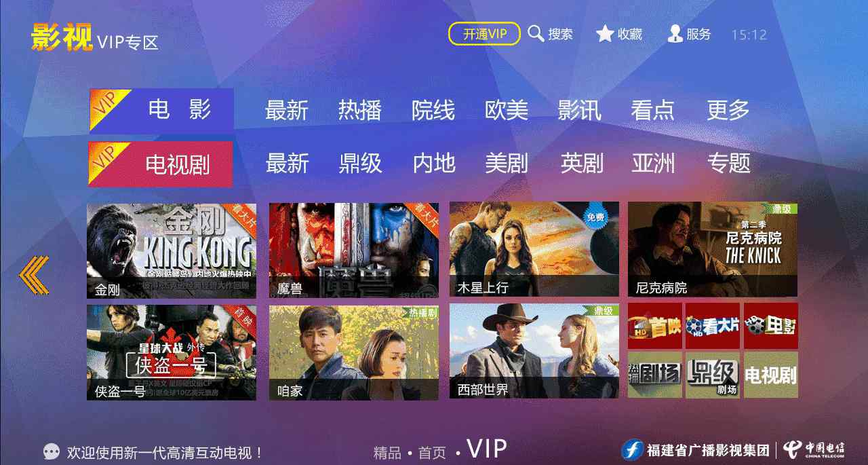This screenshot has width=868, height=465.
Task: Open the HD 看大片 tile icon
Action: click(x=712, y=326)
